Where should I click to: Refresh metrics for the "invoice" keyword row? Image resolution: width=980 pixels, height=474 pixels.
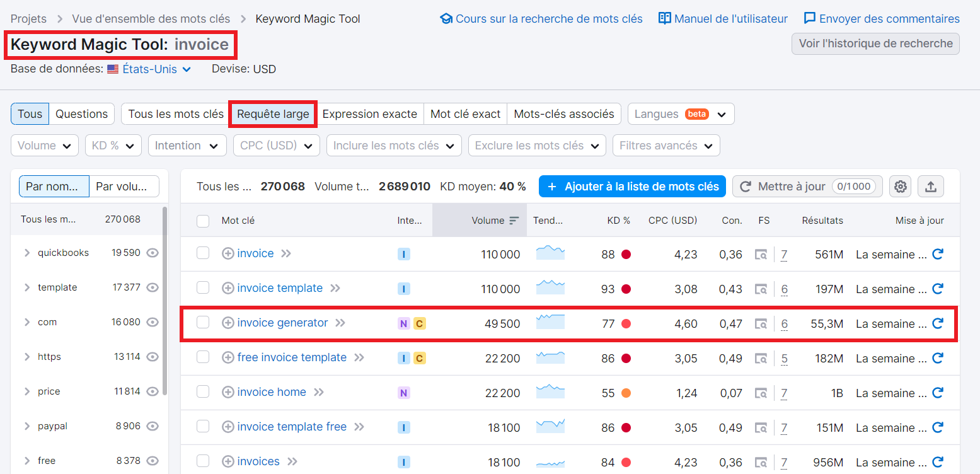coord(938,254)
